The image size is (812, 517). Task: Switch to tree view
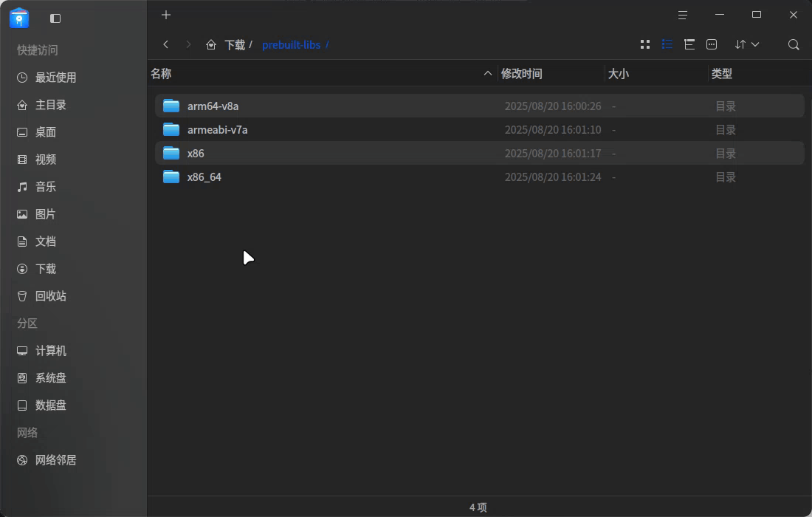pos(689,44)
